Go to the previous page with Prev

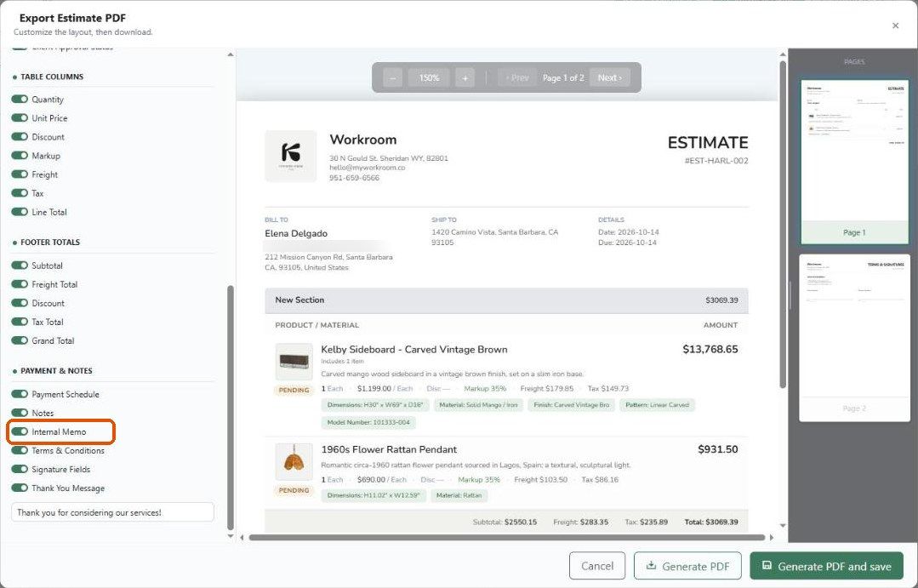[x=517, y=77]
